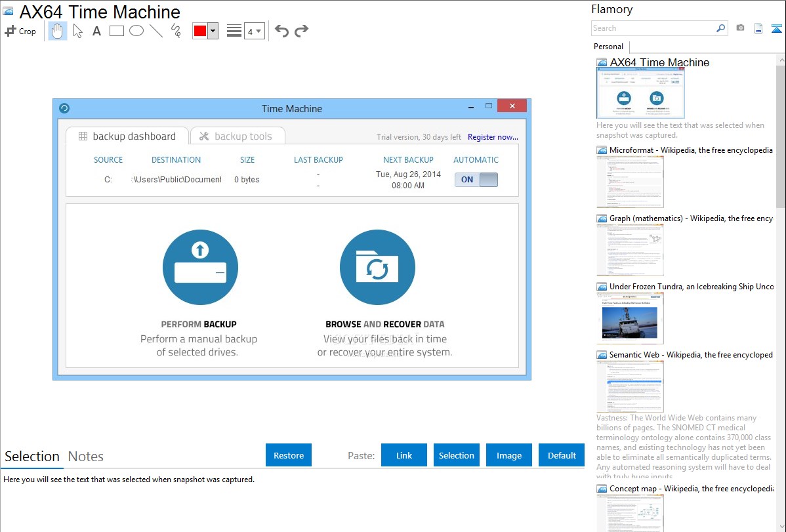Toggle the Automatic backup ON switch
The image size is (786, 532).
(x=476, y=180)
